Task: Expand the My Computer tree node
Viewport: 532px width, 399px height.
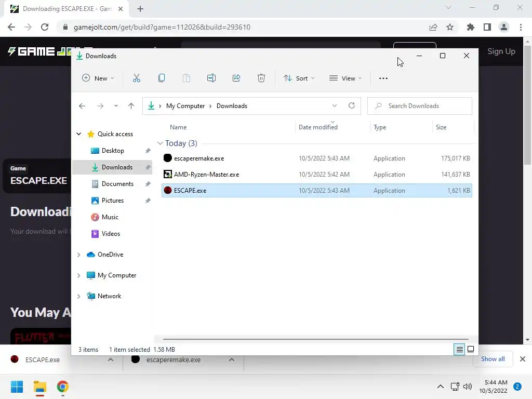Action: pos(79,275)
